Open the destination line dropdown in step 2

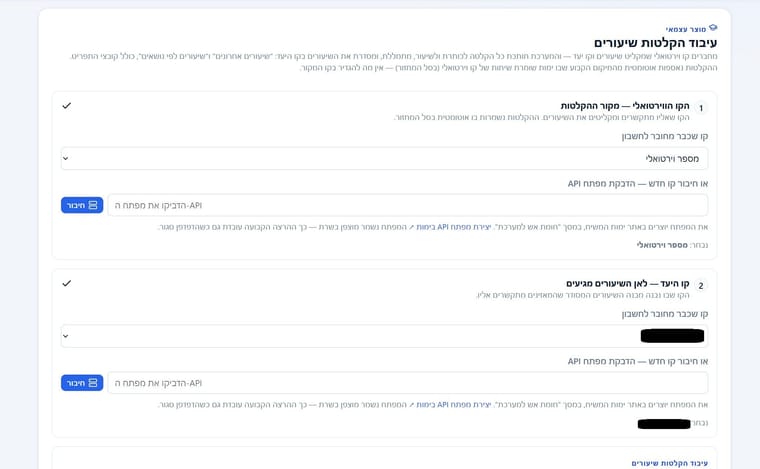point(384,336)
